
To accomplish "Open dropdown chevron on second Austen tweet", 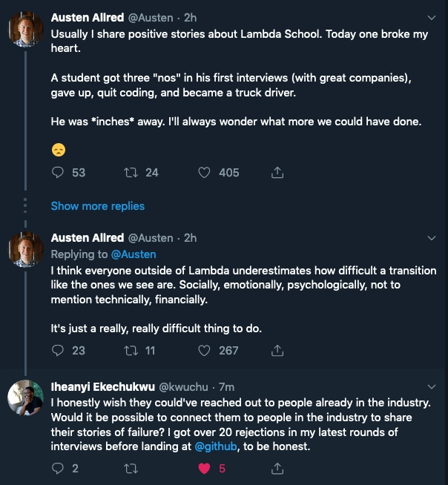I will click(x=432, y=238).
